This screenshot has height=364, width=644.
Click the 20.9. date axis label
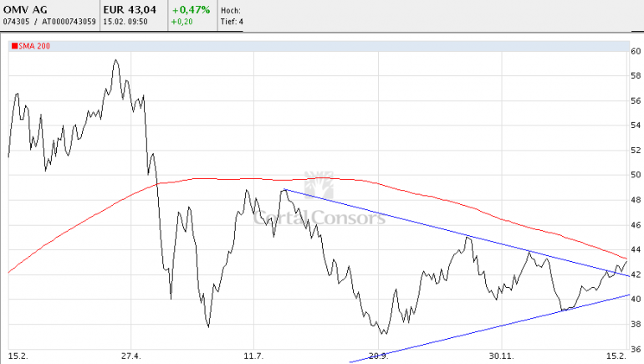pyautogui.click(x=378, y=356)
